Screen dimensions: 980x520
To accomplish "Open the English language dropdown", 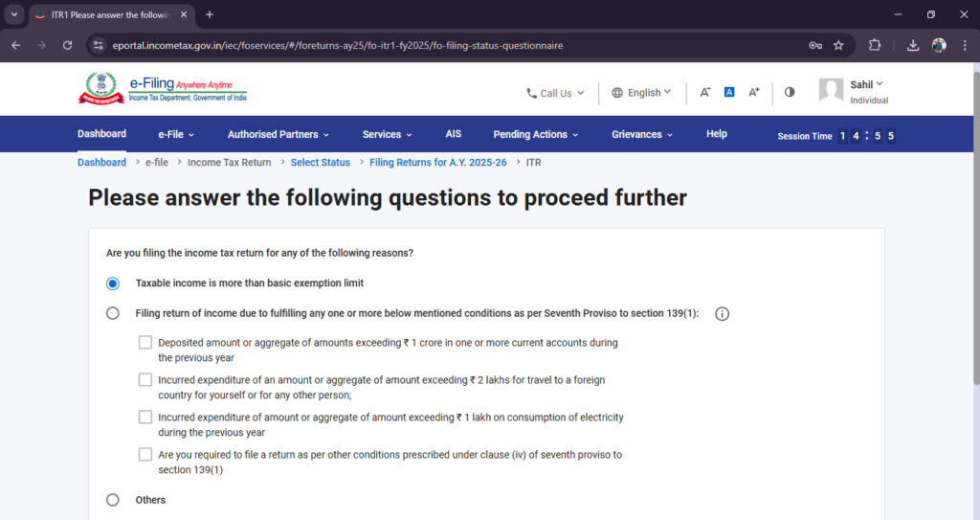I will (x=641, y=93).
